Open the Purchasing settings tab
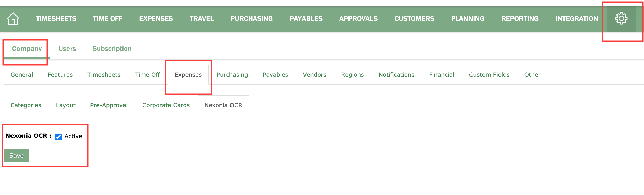Viewport: 644px width, 195px height. coord(232,75)
